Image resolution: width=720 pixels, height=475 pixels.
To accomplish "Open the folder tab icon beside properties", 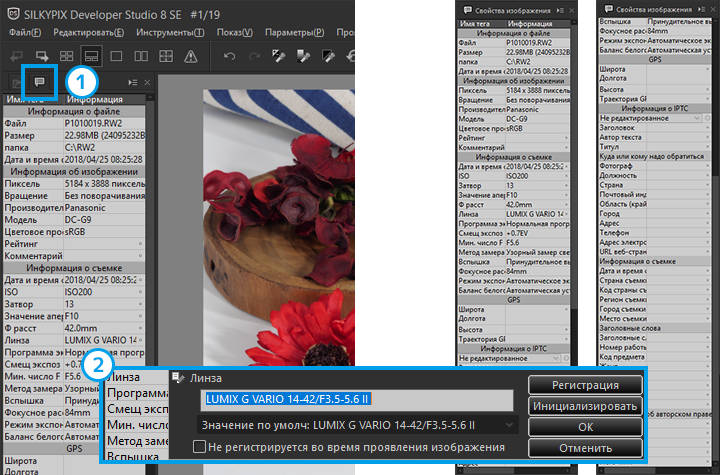I will coord(17,83).
